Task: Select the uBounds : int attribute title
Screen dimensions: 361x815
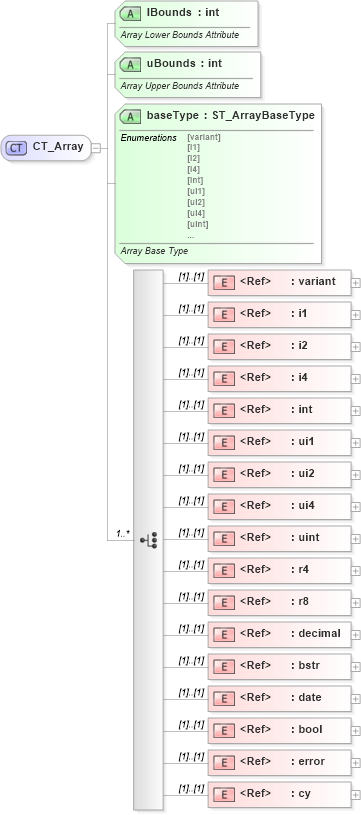Action: pyautogui.click(x=184, y=63)
